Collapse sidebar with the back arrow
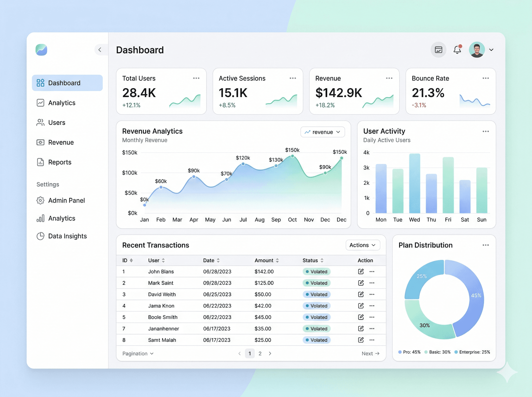This screenshot has width=532, height=397. [x=100, y=50]
